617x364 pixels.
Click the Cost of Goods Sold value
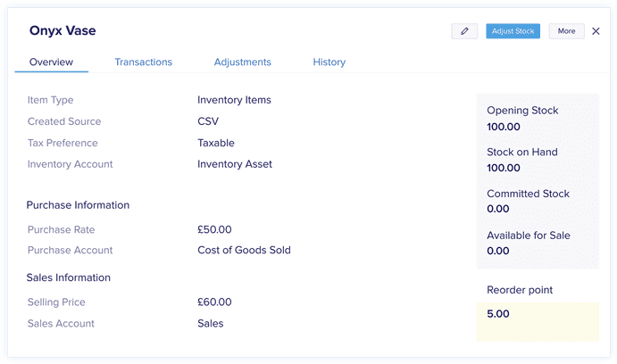[244, 250]
